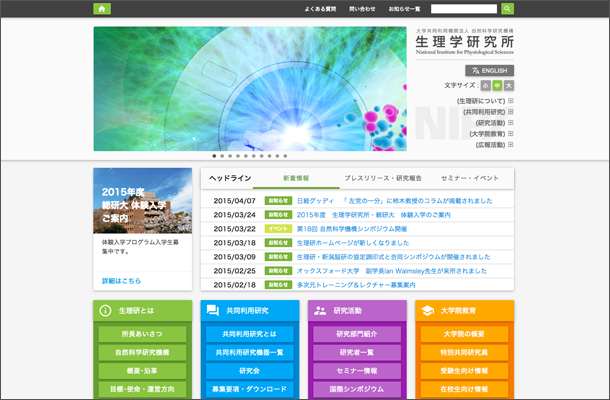Click the search input field
The width and height of the screenshot is (610, 400).
click(464, 9)
